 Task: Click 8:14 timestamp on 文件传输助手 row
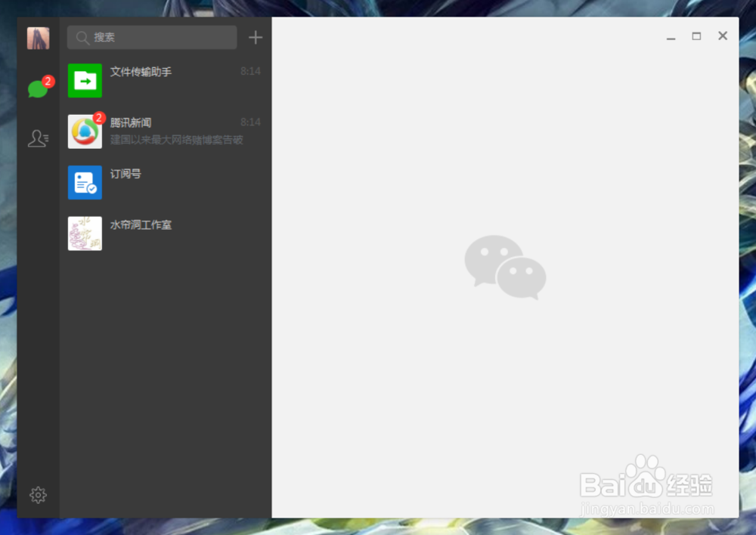pyautogui.click(x=251, y=71)
